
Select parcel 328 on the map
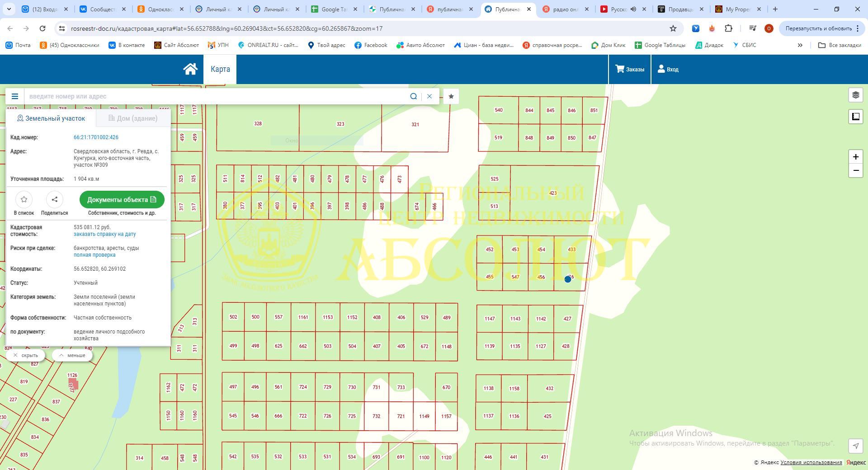[258, 123]
